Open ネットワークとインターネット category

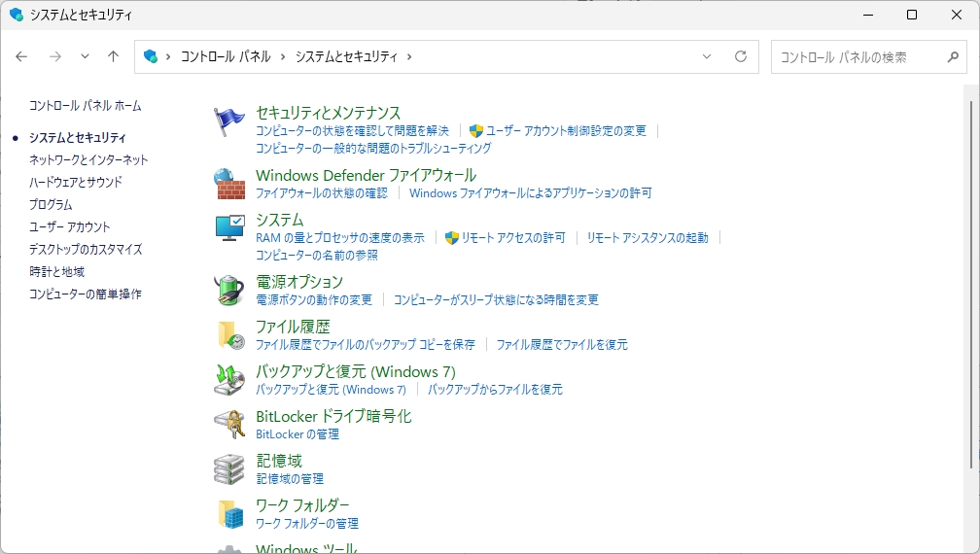[x=88, y=160]
